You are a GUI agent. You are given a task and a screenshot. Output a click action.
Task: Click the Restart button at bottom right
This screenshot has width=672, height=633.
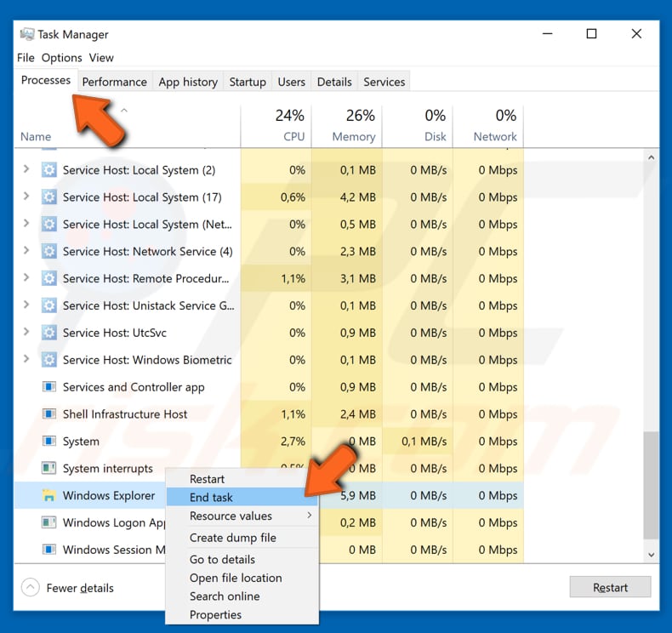(x=610, y=587)
